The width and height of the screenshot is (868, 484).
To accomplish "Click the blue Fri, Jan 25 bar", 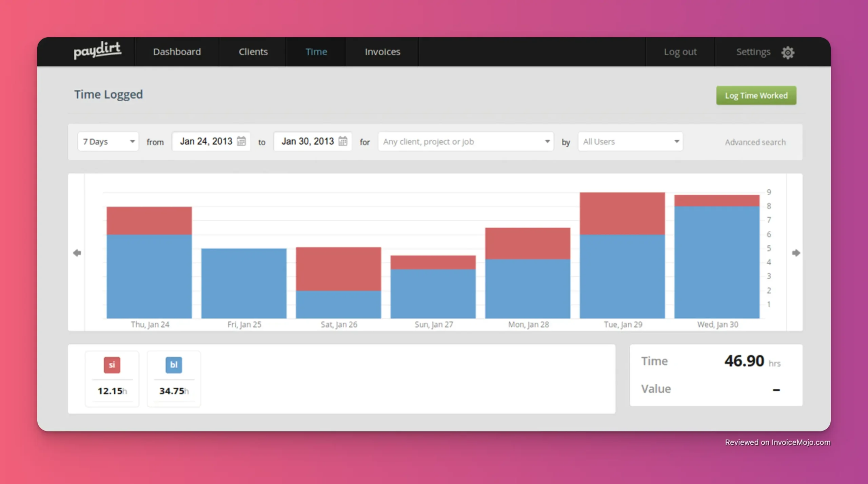I will (244, 283).
